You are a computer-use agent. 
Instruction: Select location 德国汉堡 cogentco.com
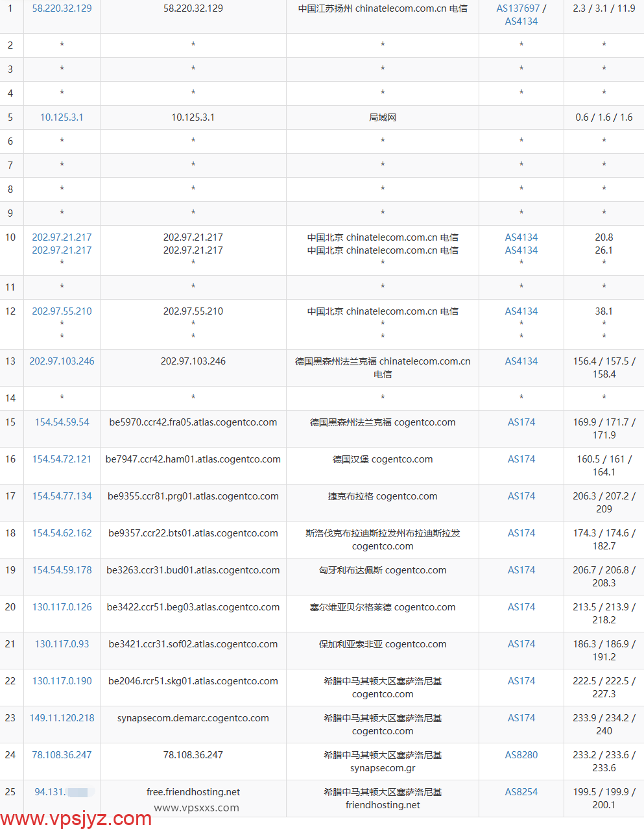[x=383, y=459]
